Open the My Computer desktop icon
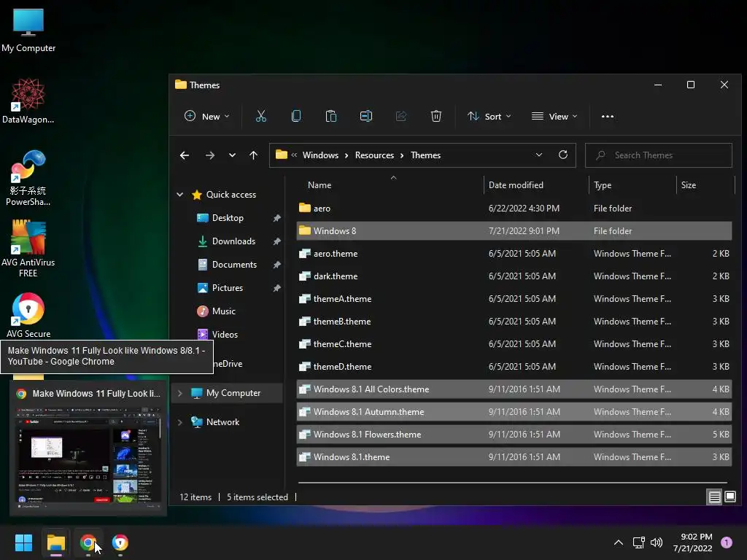 pyautogui.click(x=28, y=29)
